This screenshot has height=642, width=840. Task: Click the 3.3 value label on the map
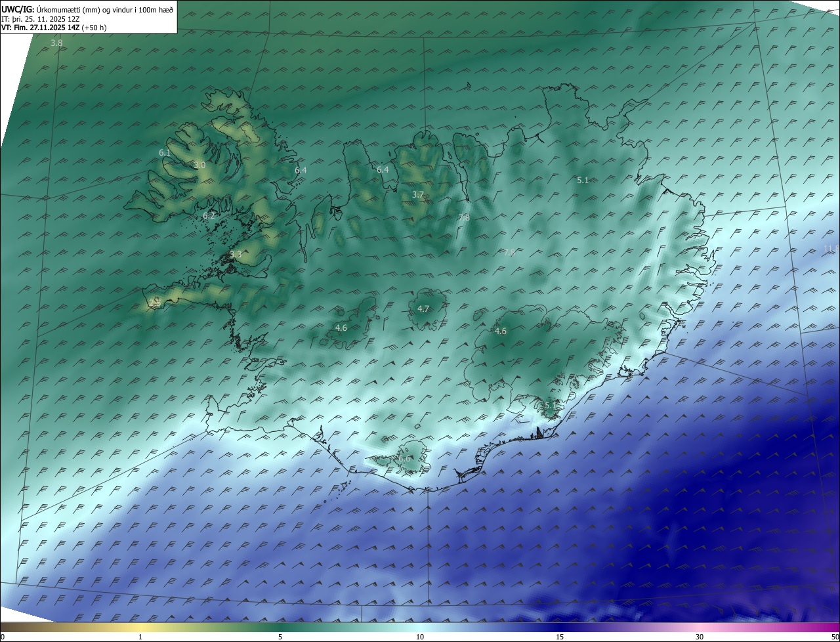tap(236, 254)
